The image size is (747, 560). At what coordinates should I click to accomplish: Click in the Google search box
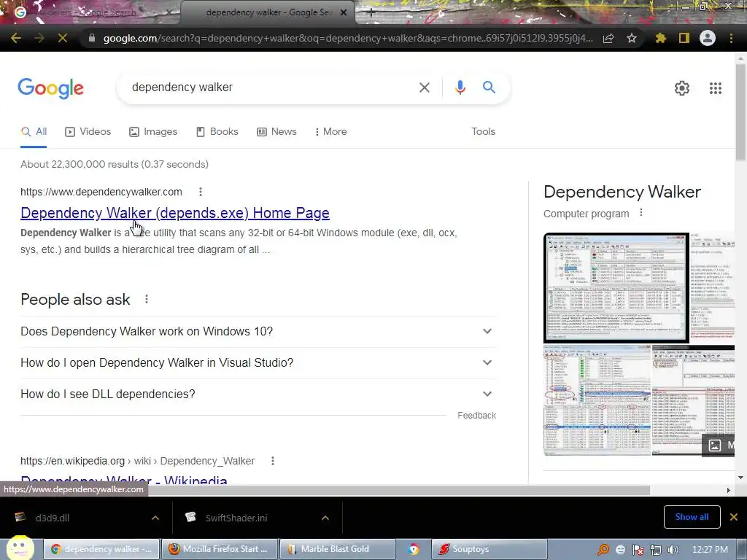(x=271, y=87)
